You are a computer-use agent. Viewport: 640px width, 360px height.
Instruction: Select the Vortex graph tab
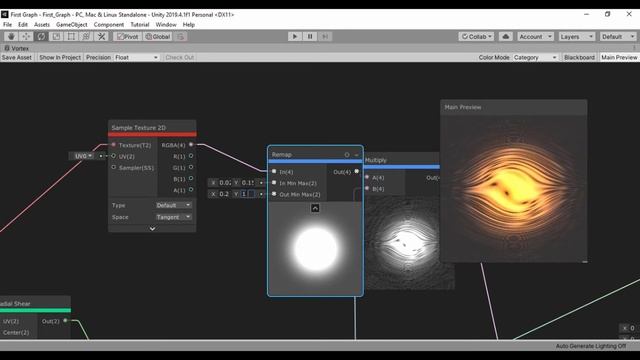[16, 48]
